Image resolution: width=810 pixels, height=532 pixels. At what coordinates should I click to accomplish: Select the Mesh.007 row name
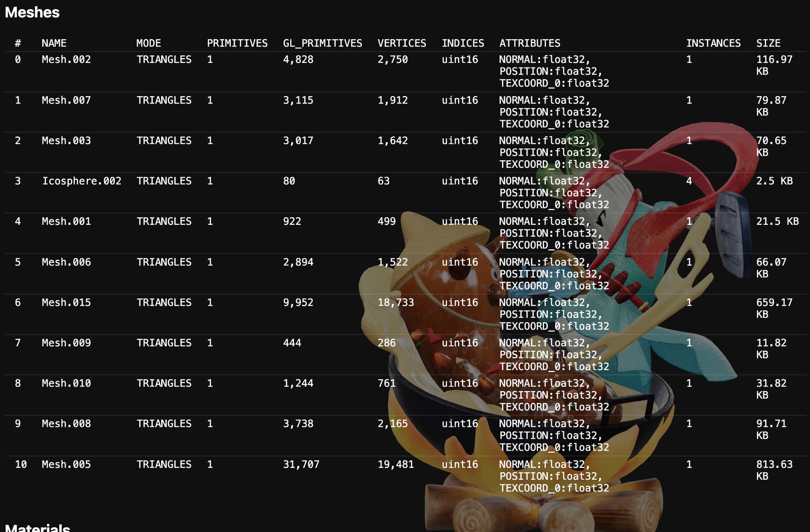(66, 100)
